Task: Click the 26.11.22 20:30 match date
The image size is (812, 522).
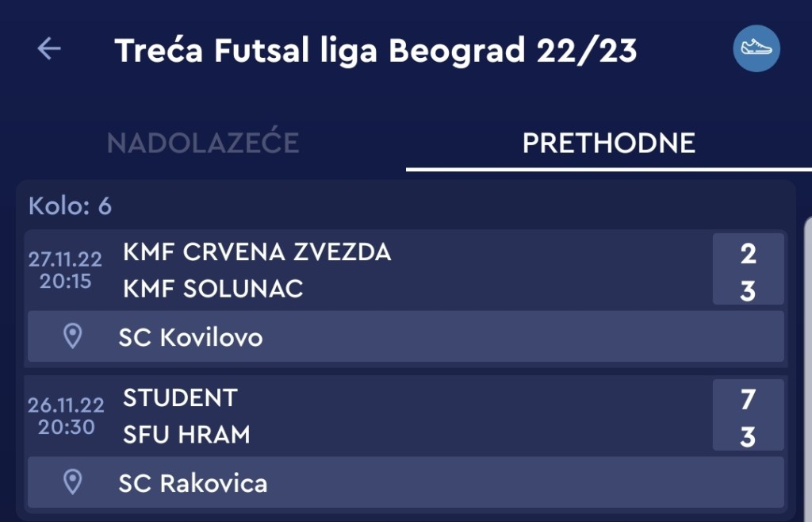Action: (x=66, y=416)
